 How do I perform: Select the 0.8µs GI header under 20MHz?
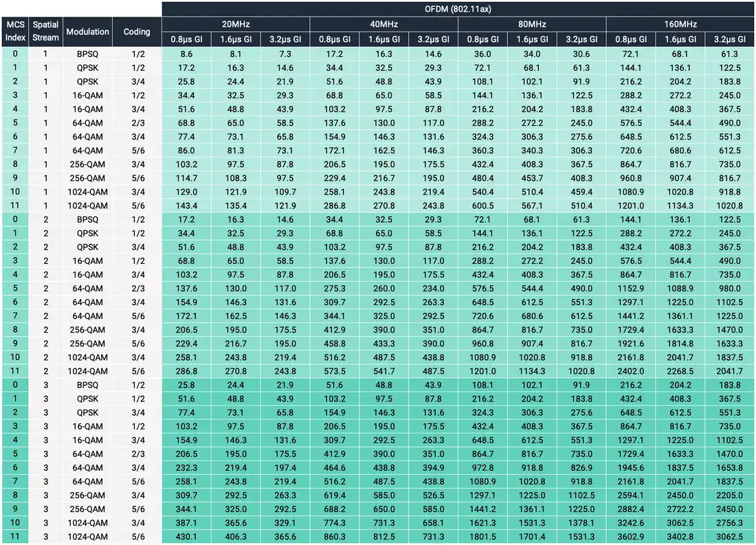point(186,40)
